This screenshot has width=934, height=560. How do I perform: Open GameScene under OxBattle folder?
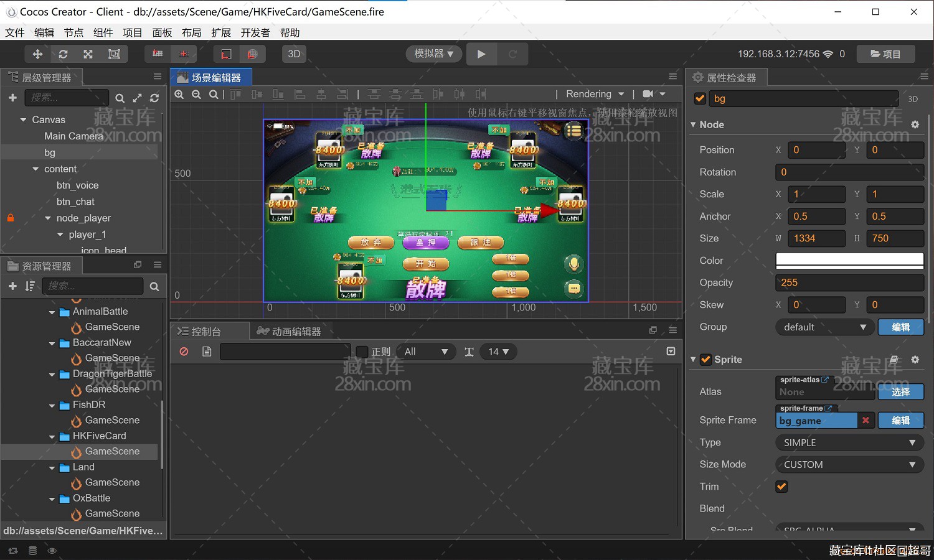click(112, 513)
